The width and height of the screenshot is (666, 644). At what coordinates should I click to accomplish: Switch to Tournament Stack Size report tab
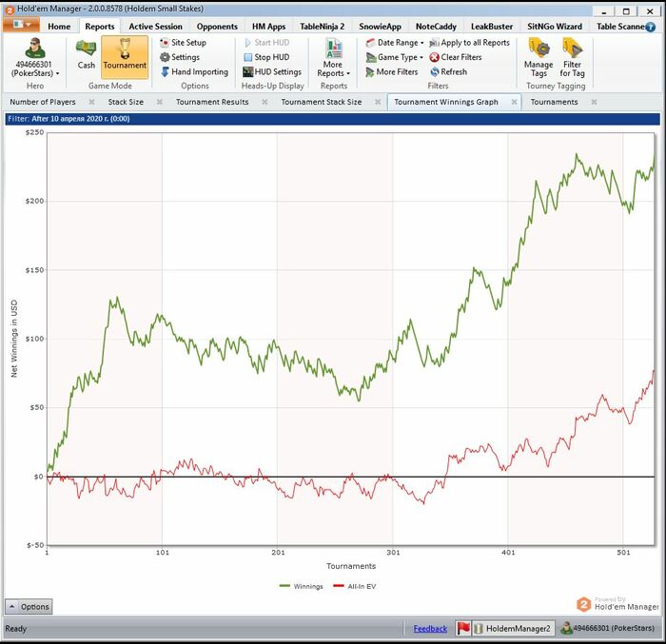[x=322, y=102]
